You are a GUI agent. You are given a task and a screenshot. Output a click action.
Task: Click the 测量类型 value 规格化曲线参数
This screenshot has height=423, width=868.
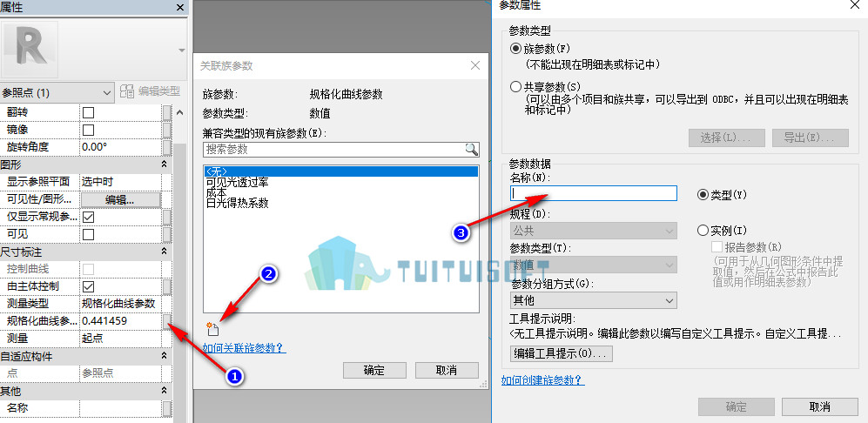121,304
